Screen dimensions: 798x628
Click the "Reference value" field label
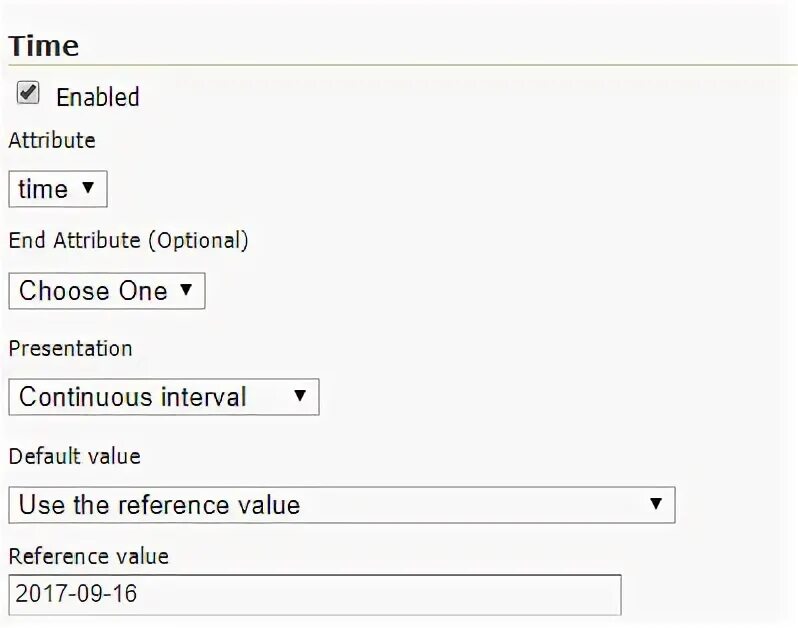pos(88,556)
